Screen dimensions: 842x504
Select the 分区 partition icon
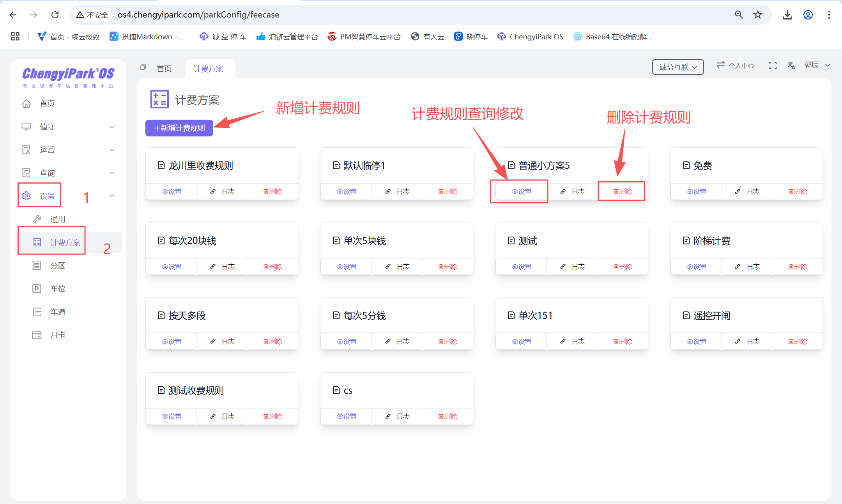click(x=37, y=265)
